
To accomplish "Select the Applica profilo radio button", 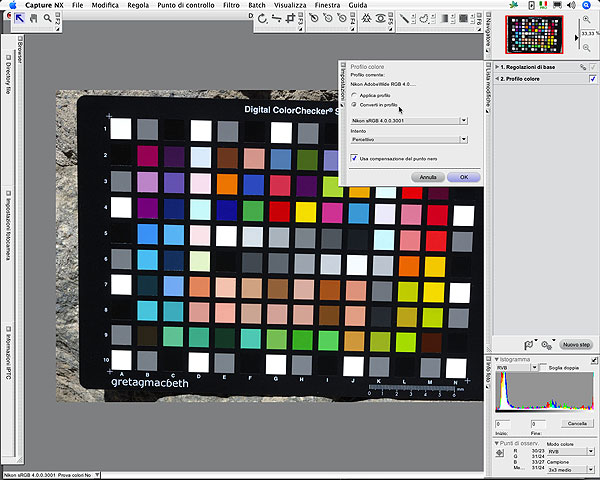I will coord(354,95).
